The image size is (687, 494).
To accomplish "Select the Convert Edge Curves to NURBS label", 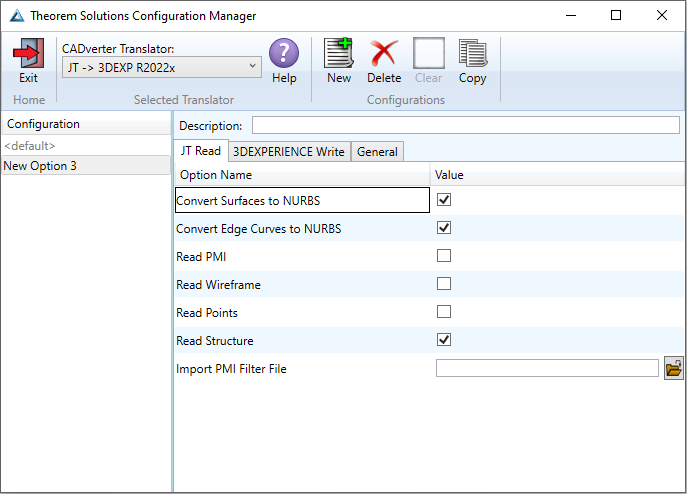I will [259, 229].
